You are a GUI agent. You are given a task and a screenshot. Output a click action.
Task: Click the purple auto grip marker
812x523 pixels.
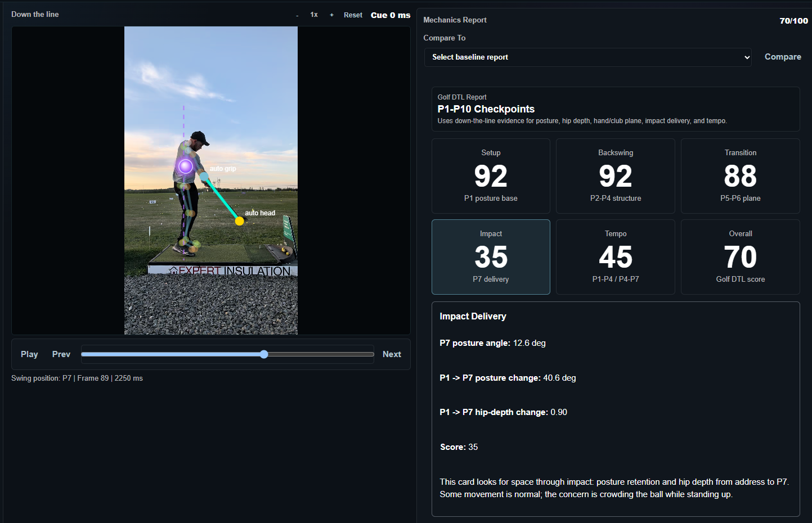click(186, 166)
